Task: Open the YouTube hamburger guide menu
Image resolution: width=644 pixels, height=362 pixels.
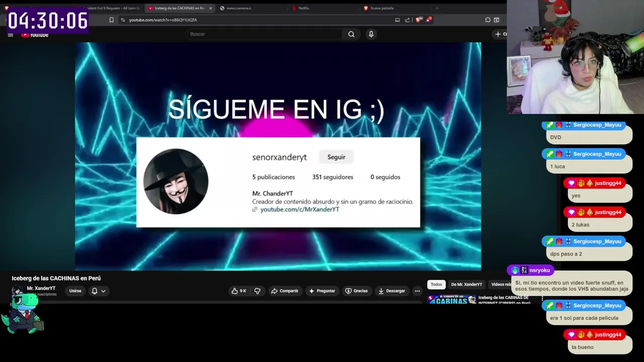Action: [10, 35]
